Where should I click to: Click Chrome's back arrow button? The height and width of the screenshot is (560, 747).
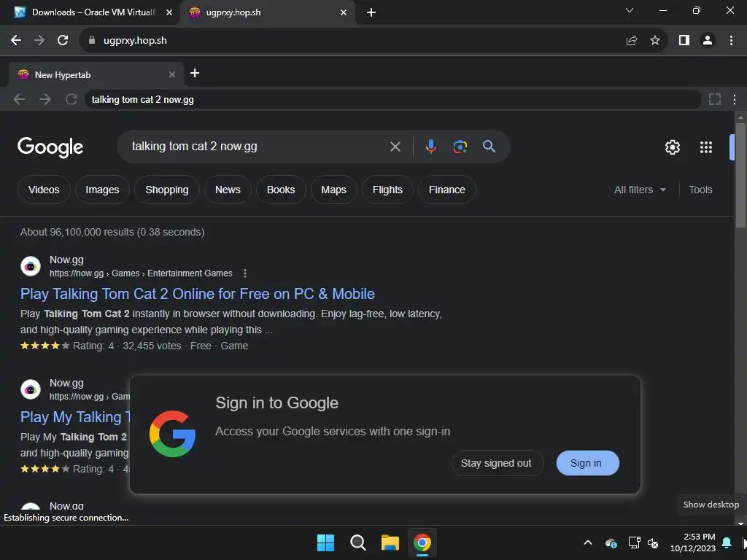coord(16,41)
